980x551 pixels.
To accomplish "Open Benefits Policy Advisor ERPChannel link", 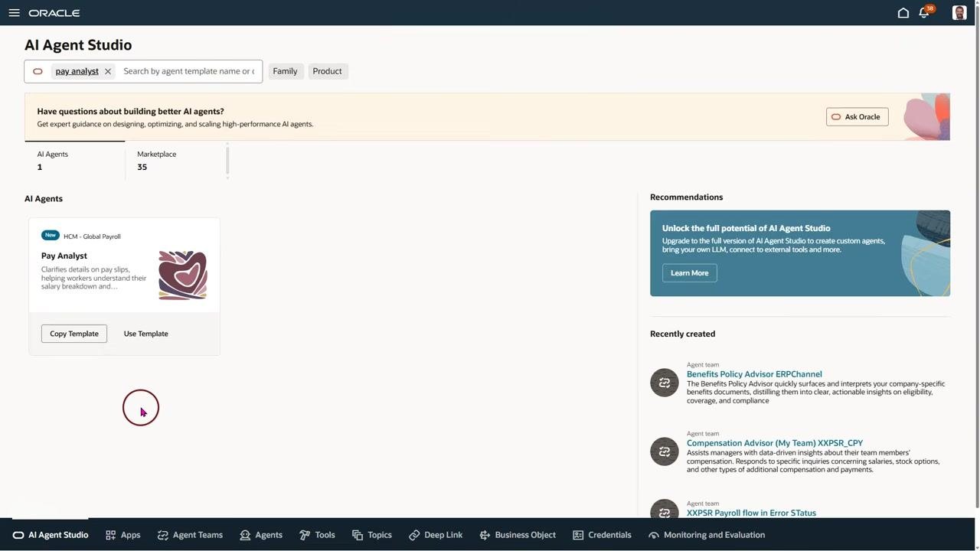I will pyautogui.click(x=754, y=374).
